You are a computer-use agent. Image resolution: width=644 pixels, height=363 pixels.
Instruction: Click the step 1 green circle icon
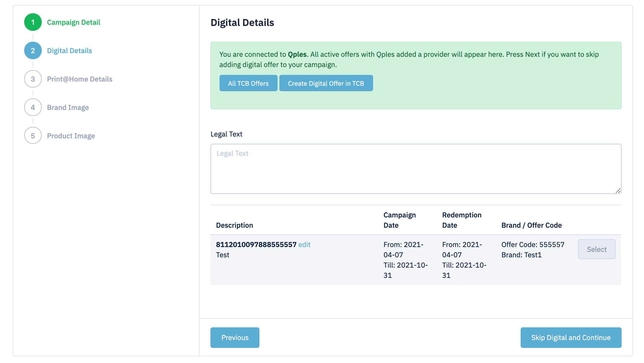pyautogui.click(x=33, y=22)
